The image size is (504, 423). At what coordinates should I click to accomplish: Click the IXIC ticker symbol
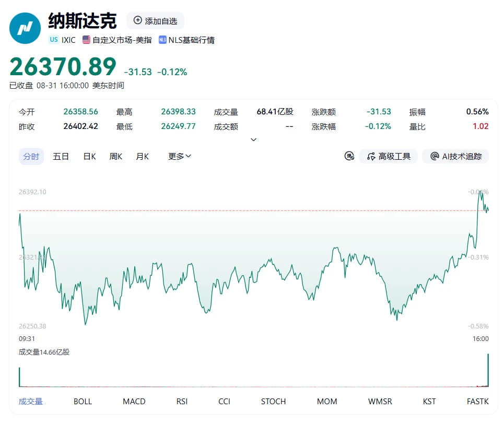pos(68,40)
